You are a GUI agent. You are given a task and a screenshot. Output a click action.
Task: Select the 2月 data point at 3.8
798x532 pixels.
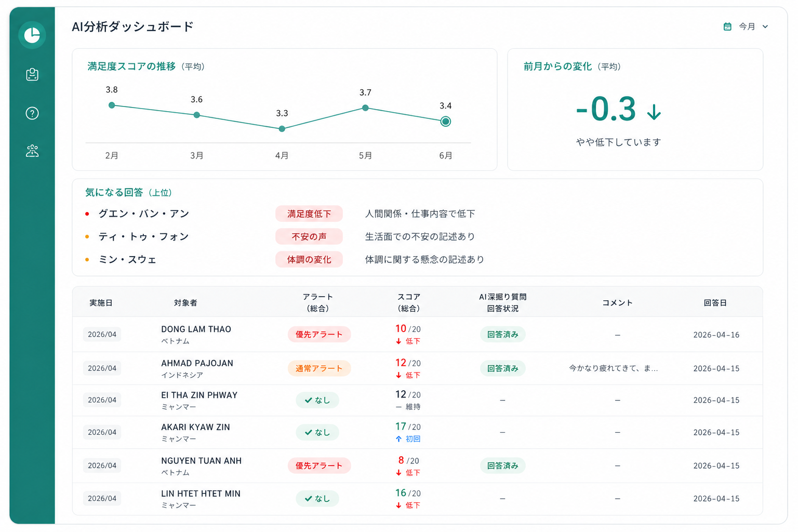tap(112, 105)
